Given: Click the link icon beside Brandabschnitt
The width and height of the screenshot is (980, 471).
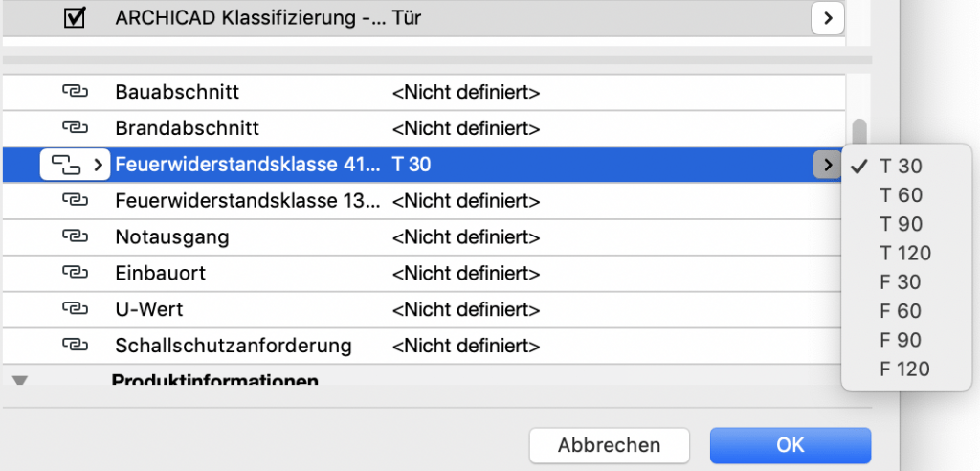Looking at the screenshot, I should tap(74, 128).
